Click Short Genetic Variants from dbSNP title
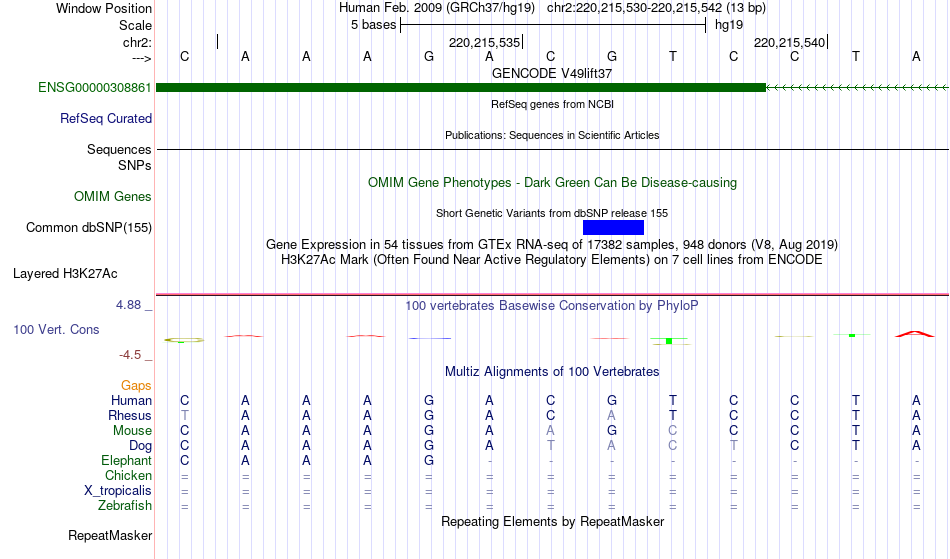Image resolution: width=950 pixels, height=559 pixels. (552, 213)
